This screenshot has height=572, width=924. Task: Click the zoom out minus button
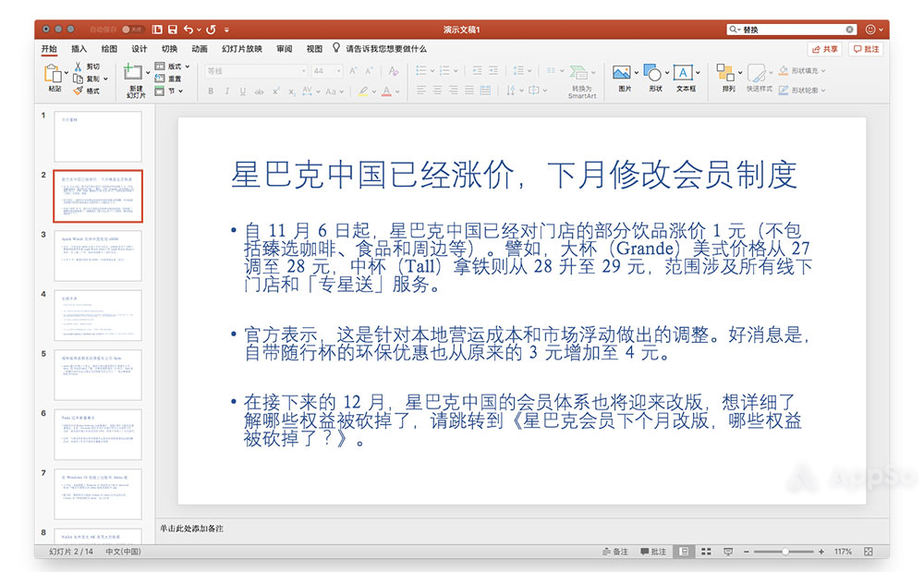coord(746,552)
